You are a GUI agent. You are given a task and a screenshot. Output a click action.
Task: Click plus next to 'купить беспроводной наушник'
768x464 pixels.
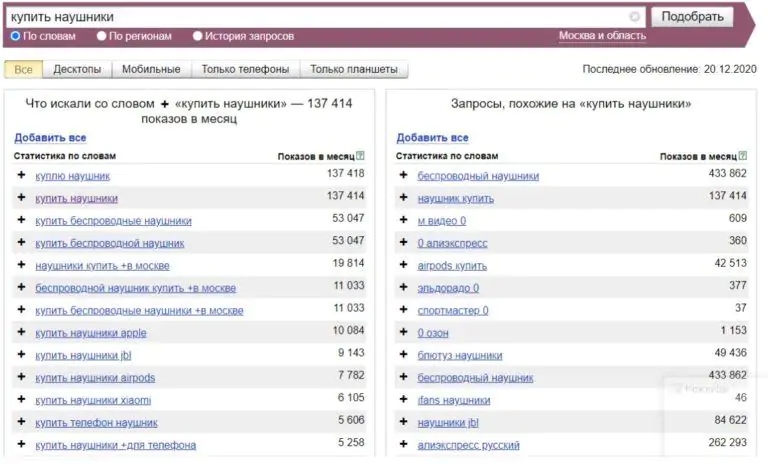pos(21,242)
